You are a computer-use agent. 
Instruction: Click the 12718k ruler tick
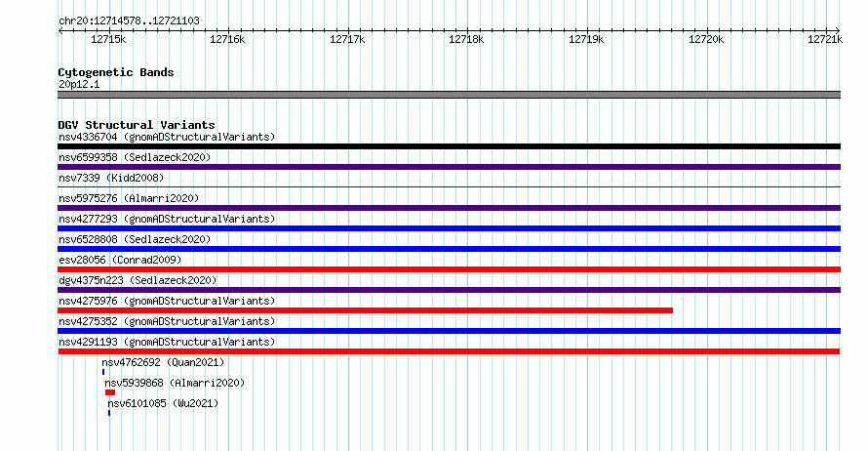(466, 39)
